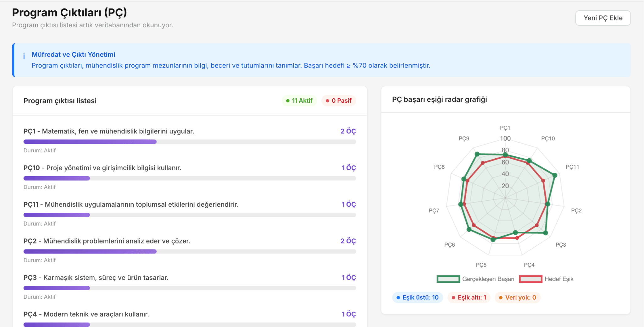Image resolution: width=644 pixels, height=327 pixels.
Task: Click the Eşik altı: 1 badge
Action: (x=469, y=297)
